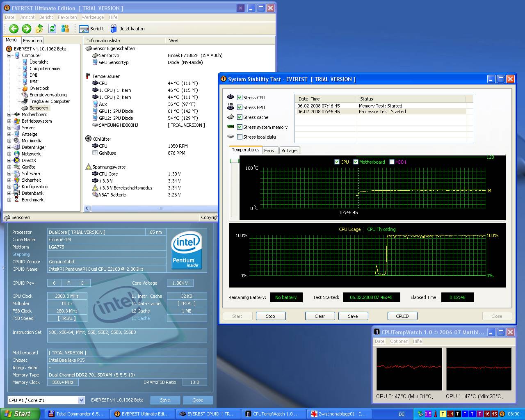This screenshot has width=525, height=420.
Task: Open Total Commander taskbar item
Action: [x=76, y=414]
